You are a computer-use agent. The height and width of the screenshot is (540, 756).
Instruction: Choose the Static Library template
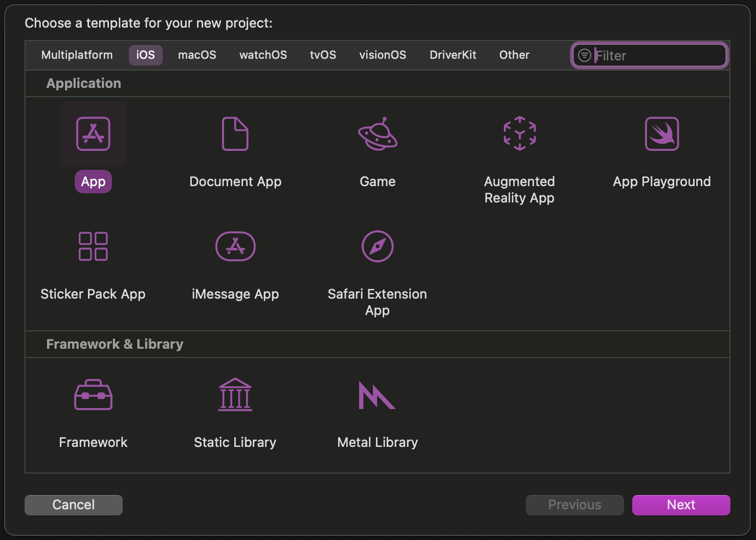[x=235, y=395]
